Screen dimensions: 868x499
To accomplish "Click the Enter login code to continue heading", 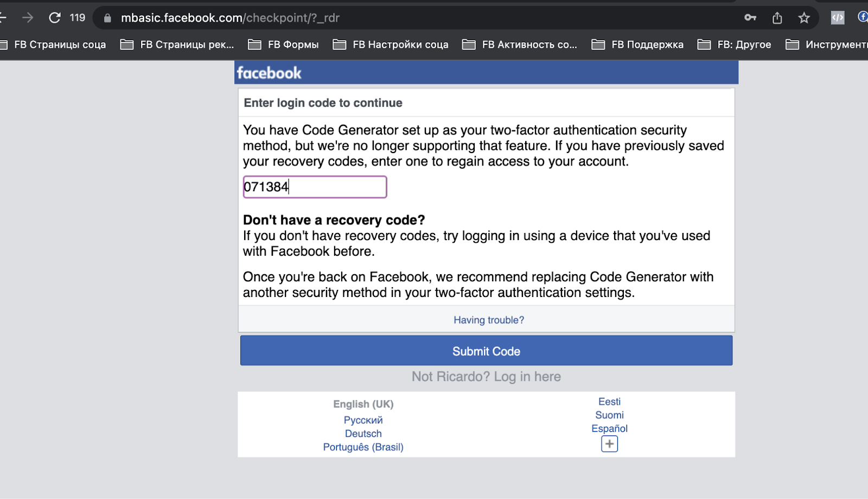I will [x=323, y=103].
